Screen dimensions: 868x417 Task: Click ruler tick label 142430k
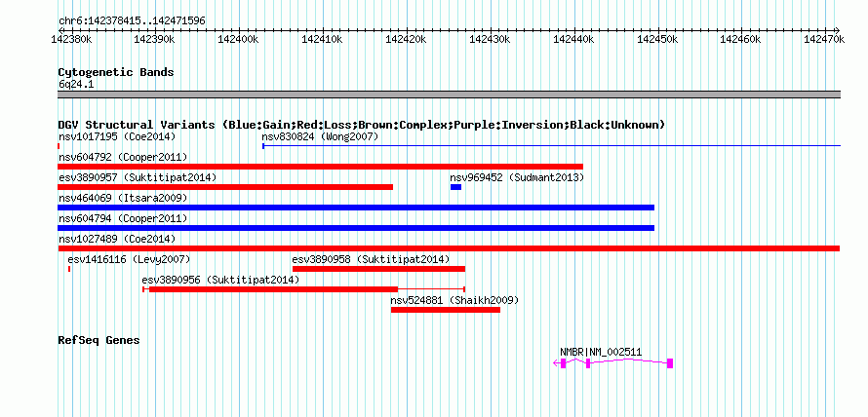click(490, 39)
